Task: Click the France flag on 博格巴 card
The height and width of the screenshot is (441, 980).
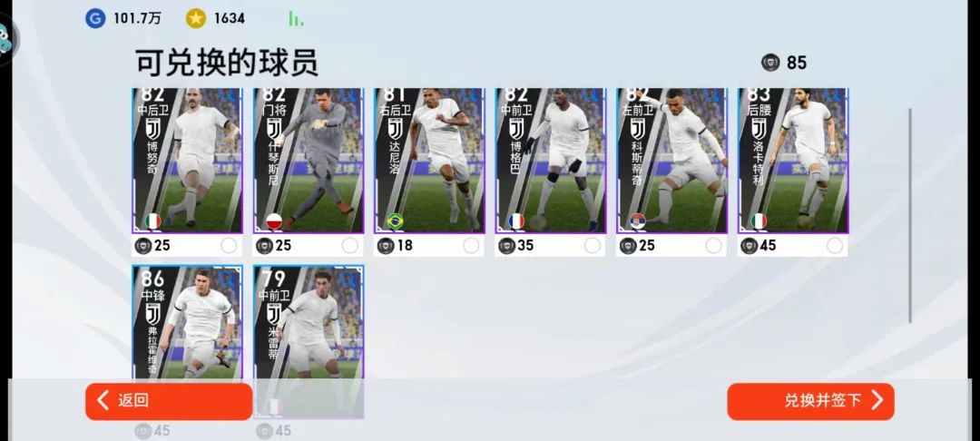Action: [516, 221]
